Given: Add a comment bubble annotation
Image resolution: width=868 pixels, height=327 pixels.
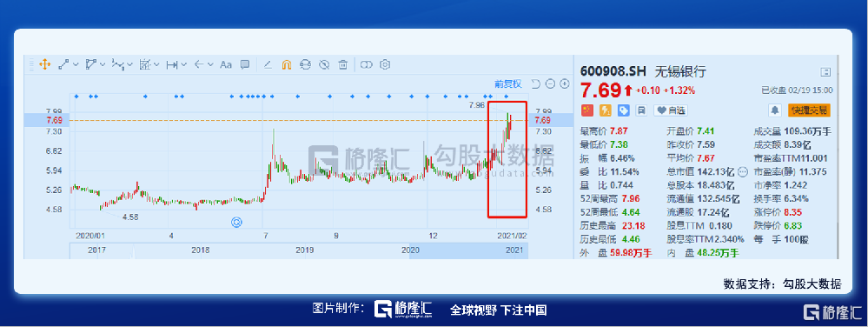Looking at the screenshot, I should tap(245, 65).
